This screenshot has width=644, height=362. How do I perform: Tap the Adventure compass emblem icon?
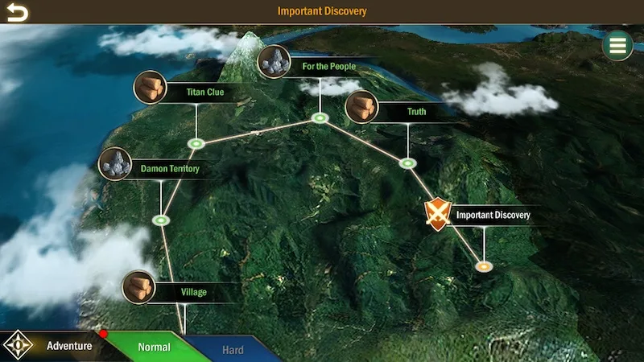point(18,346)
